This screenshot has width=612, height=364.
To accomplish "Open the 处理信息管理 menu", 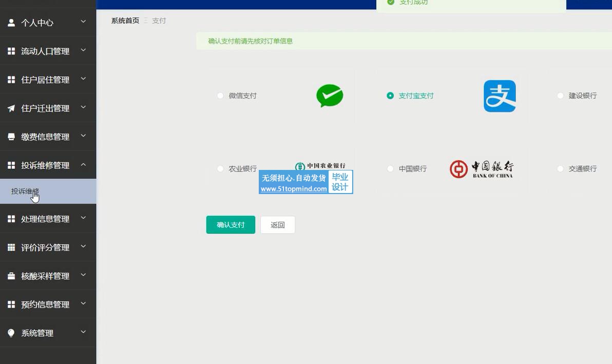I will 48,219.
